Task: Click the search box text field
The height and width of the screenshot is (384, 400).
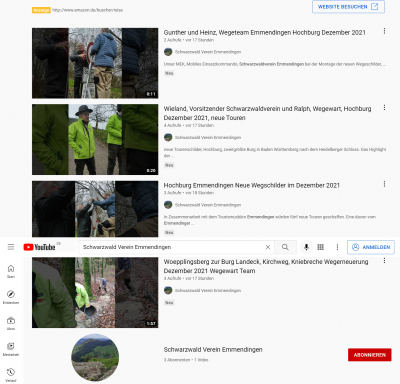Action: (172, 247)
